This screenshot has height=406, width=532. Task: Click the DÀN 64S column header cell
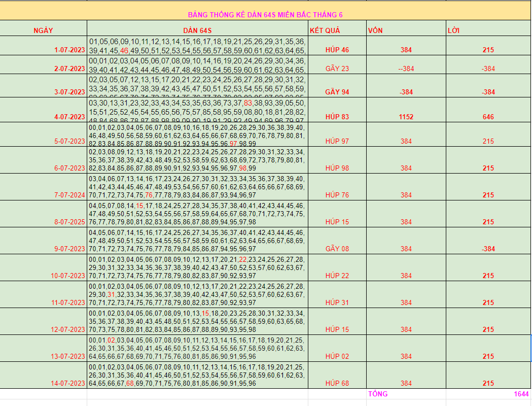pos(197,28)
